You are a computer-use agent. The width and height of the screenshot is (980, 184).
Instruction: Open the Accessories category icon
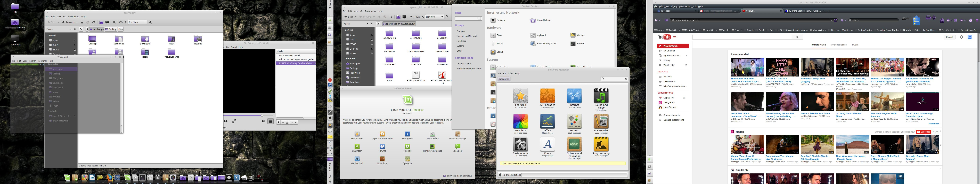(601, 121)
